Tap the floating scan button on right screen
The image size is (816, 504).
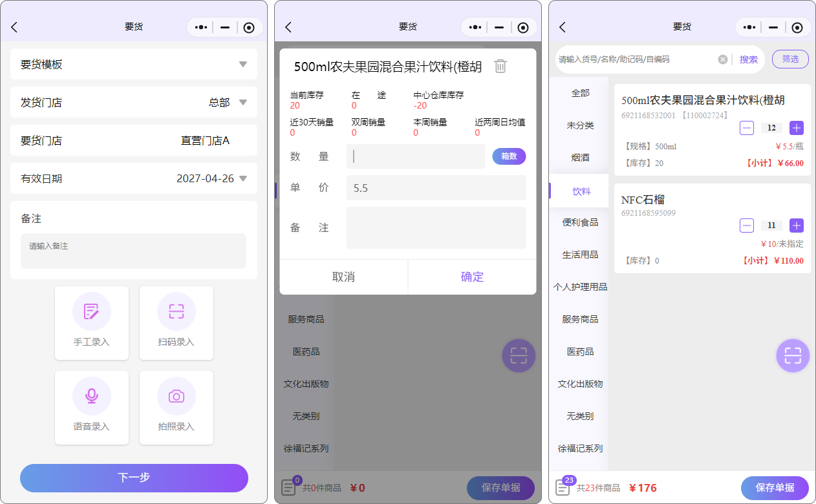click(x=793, y=355)
